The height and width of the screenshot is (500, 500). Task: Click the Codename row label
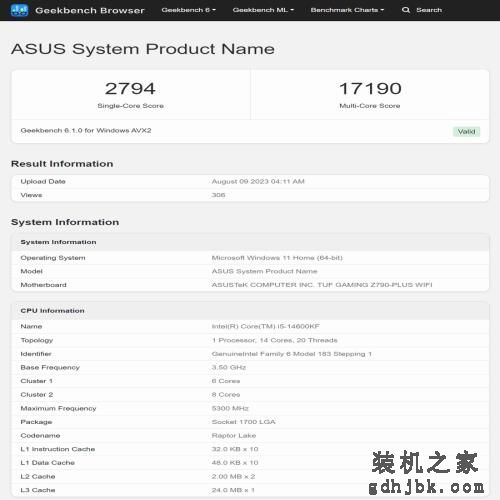(x=40, y=436)
